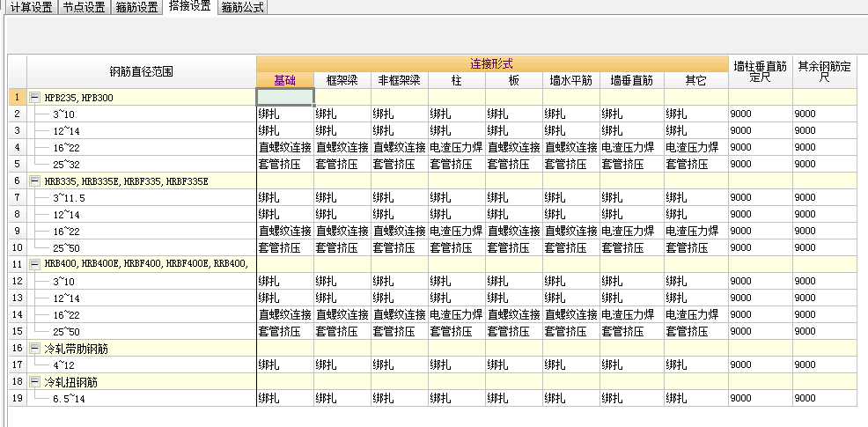Open the 箍筋设置 tab
This screenshot has width=868, height=427.
coord(136,7)
